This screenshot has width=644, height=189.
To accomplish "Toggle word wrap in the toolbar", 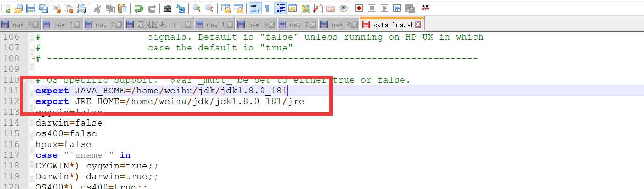I will click(255, 8).
